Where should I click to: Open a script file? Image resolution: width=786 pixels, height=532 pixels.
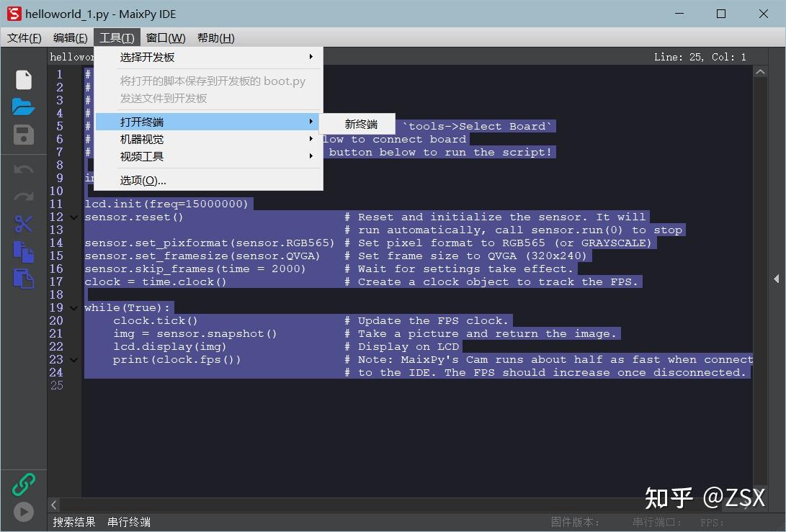point(24,105)
